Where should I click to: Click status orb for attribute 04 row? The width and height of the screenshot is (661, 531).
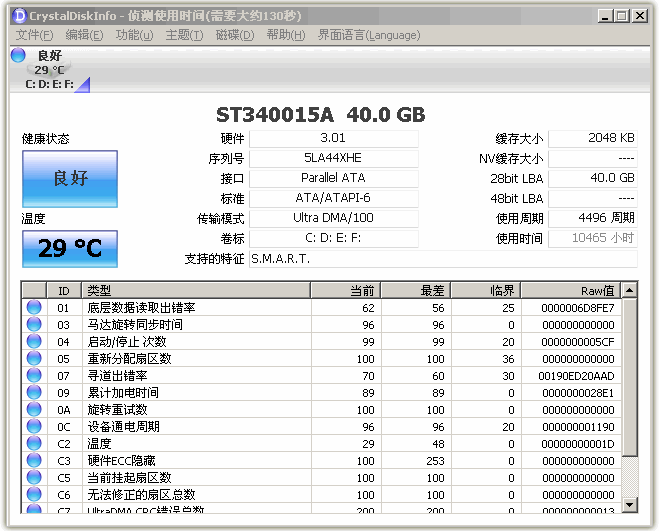point(34,341)
